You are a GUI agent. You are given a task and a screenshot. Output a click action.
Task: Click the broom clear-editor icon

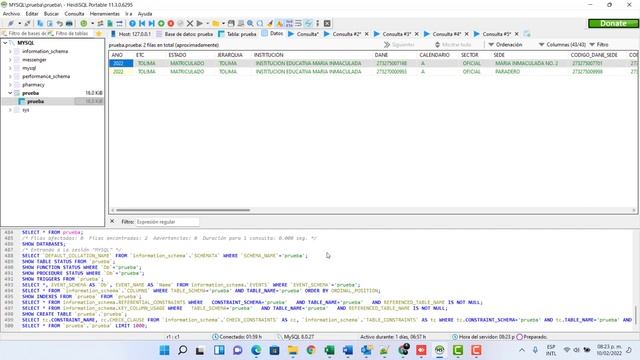coord(269,23)
